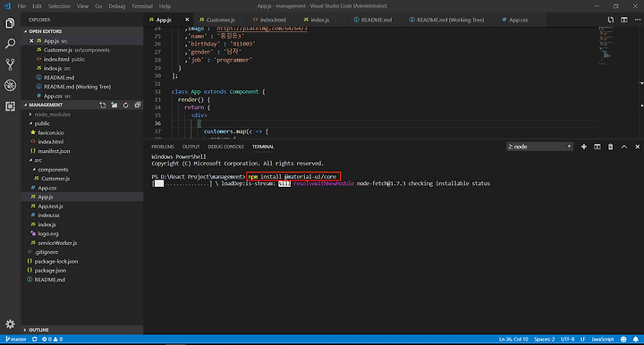The height and width of the screenshot is (345, 644).
Task: Split the terminal panel
Action: point(597,147)
